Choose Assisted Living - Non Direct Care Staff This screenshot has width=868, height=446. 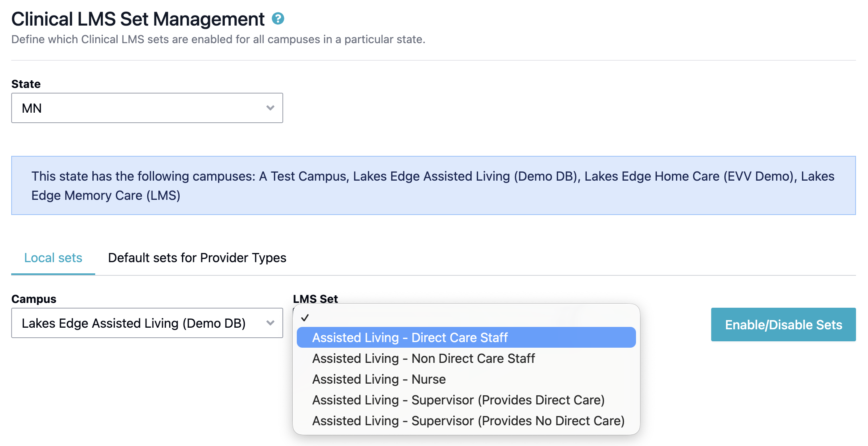(x=423, y=358)
